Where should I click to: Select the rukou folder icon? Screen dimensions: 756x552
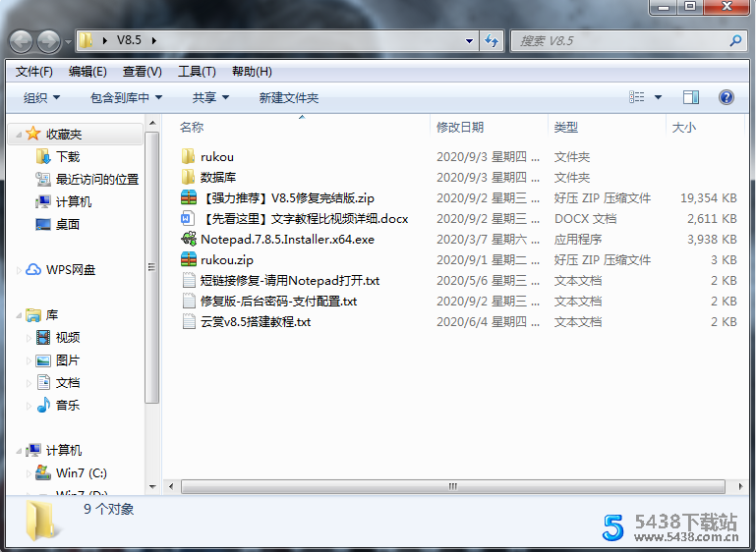pos(188,156)
